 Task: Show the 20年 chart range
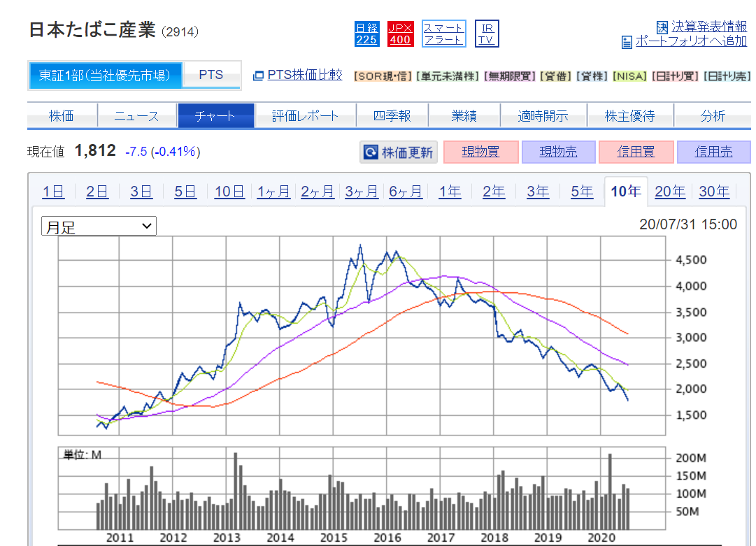click(670, 192)
